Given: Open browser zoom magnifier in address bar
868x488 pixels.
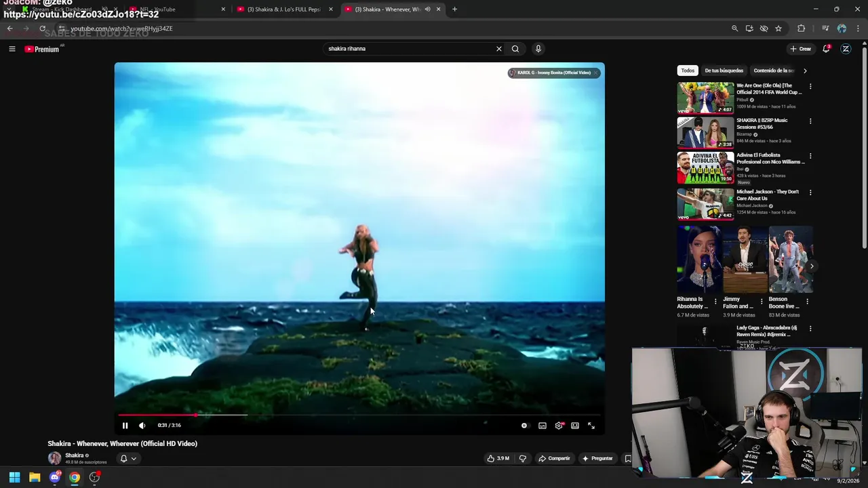Looking at the screenshot, I should point(734,28).
